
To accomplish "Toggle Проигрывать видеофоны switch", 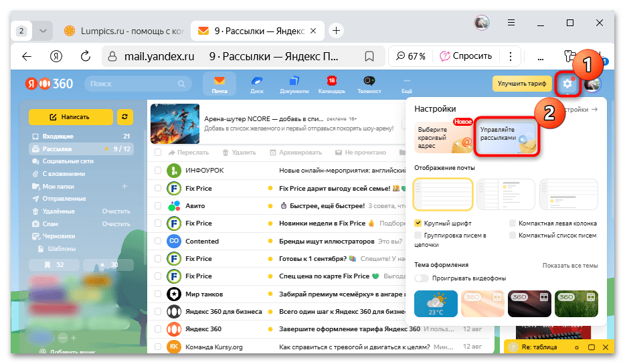I will [422, 278].
